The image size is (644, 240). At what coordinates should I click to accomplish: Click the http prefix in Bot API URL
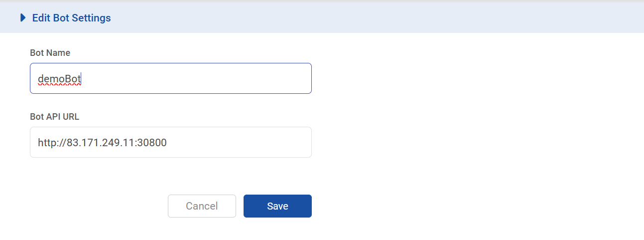coord(46,143)
